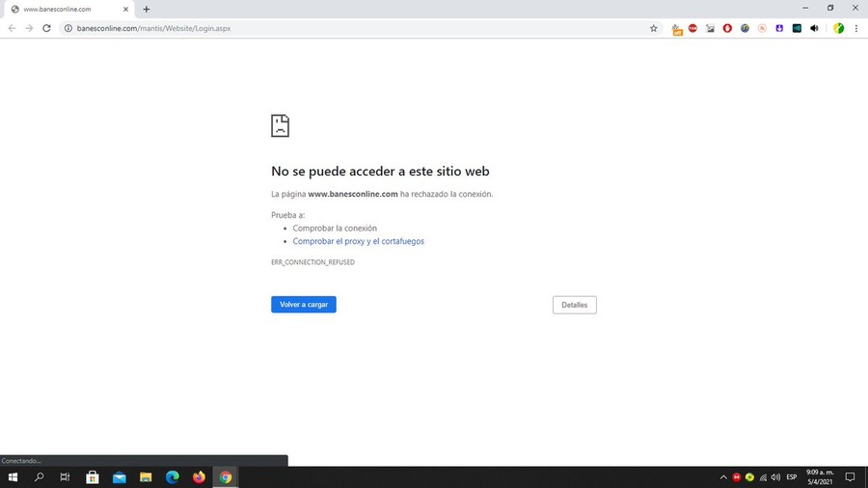Open the extension with orange 'off' badge
868x488 pixels.
676,29
